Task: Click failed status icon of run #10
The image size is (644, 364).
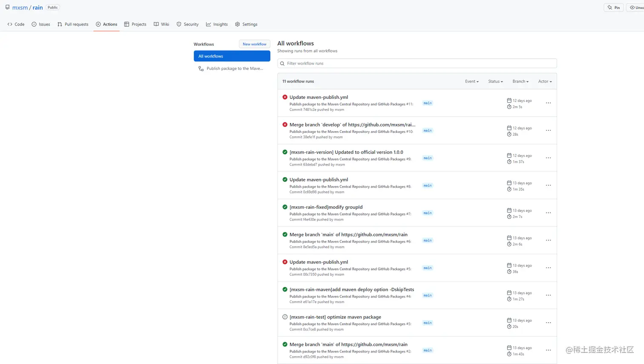Action: click(x=285, y=125)
